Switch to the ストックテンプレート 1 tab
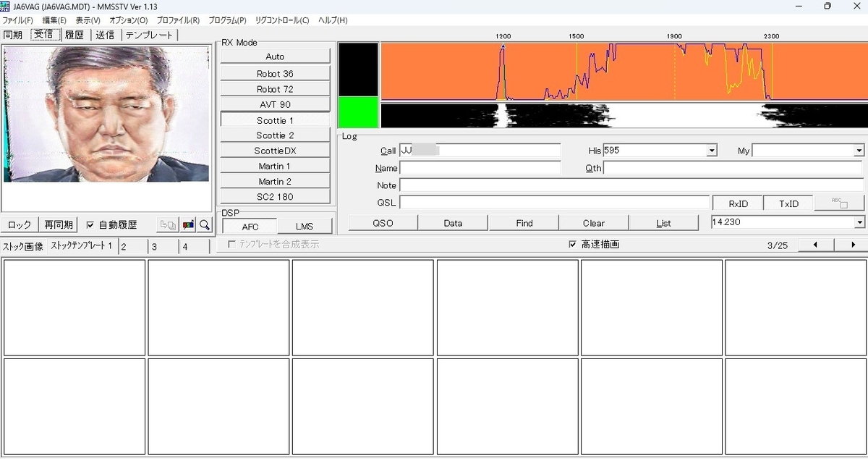Image resolution: width=868 pixels, height=459 pixels. click(82, 246)
